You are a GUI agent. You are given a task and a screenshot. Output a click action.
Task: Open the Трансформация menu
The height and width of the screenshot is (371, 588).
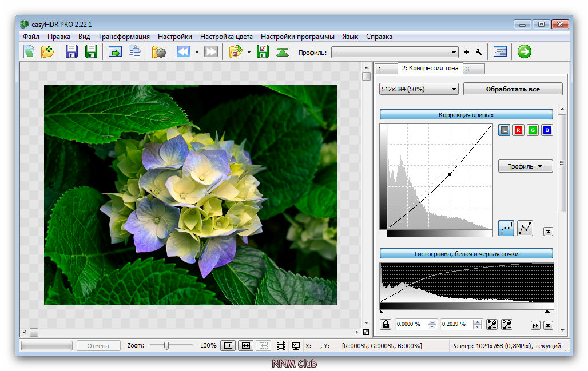click(x=124, y=37)
